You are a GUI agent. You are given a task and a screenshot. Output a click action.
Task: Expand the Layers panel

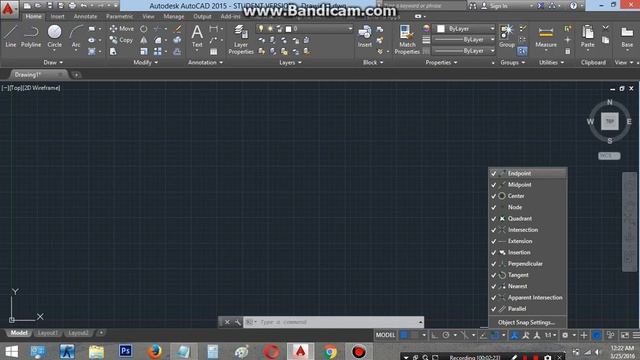click(290, 62)
